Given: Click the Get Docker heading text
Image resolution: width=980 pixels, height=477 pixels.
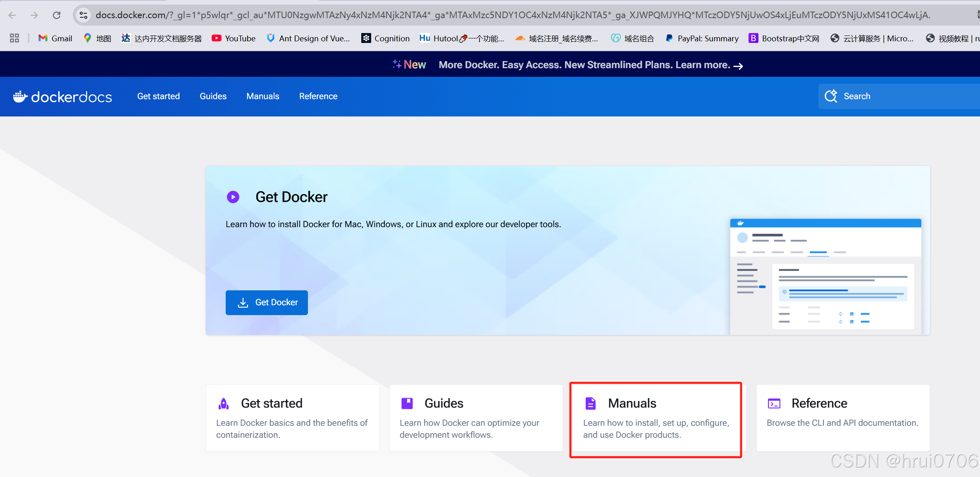Looking at the screenshot, I should click(291, 197).
